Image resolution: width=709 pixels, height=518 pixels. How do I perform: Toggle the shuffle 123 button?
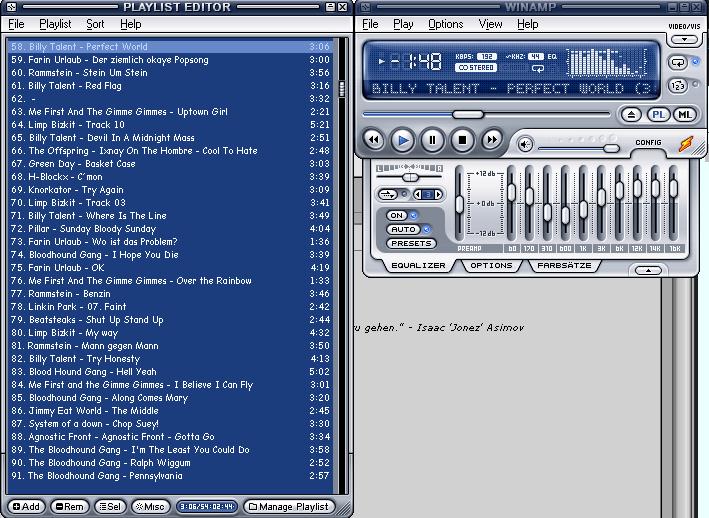[x=678, y=85]
